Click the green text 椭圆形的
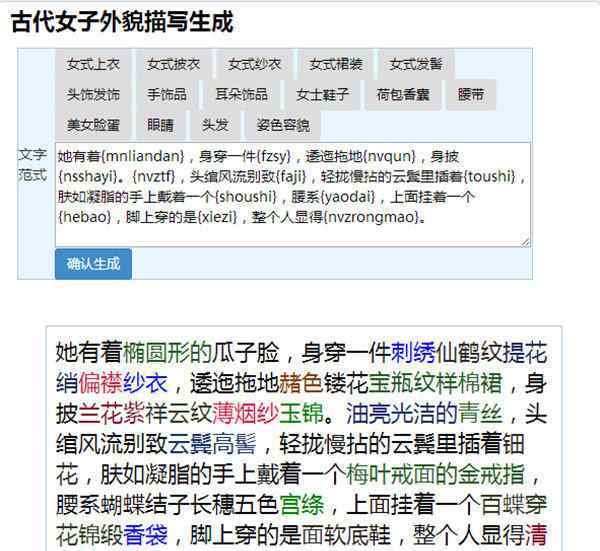Viewport: 600px width, 551px height. tap(167, 352)
